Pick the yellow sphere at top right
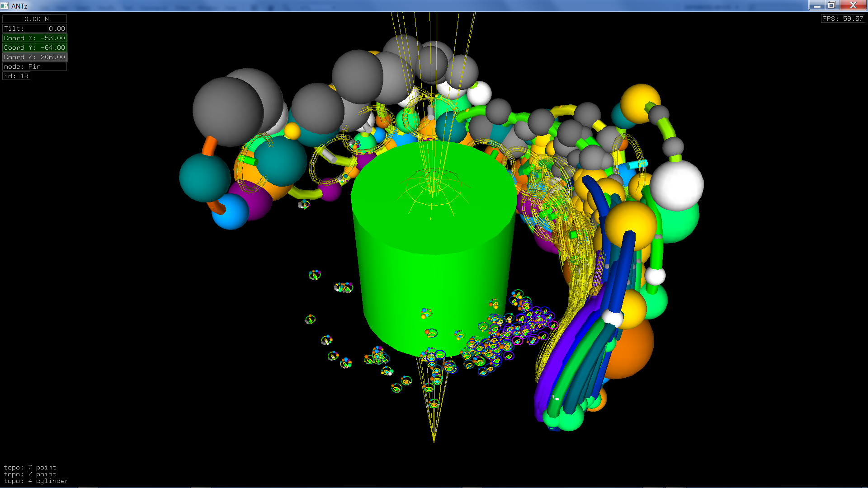 [x=638, y=100]
